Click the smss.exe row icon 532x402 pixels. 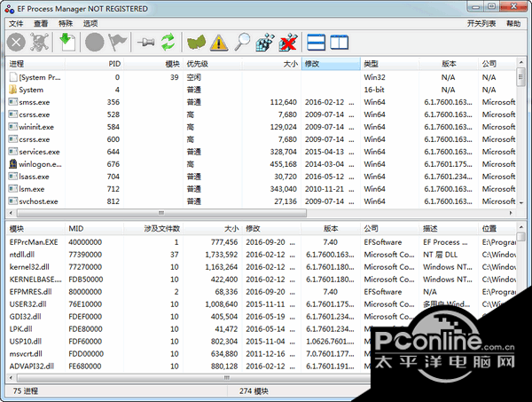coord(13,102)
